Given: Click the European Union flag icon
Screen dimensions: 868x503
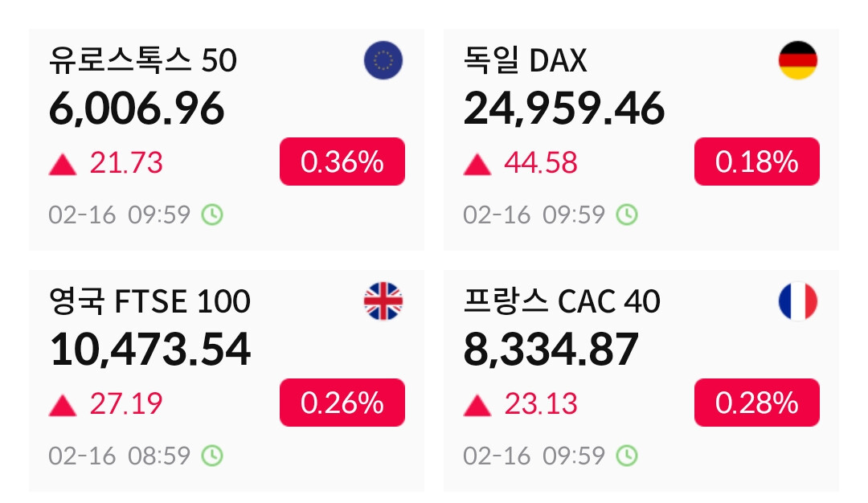Looking at the screenshot, I should (x=383, y=61).
